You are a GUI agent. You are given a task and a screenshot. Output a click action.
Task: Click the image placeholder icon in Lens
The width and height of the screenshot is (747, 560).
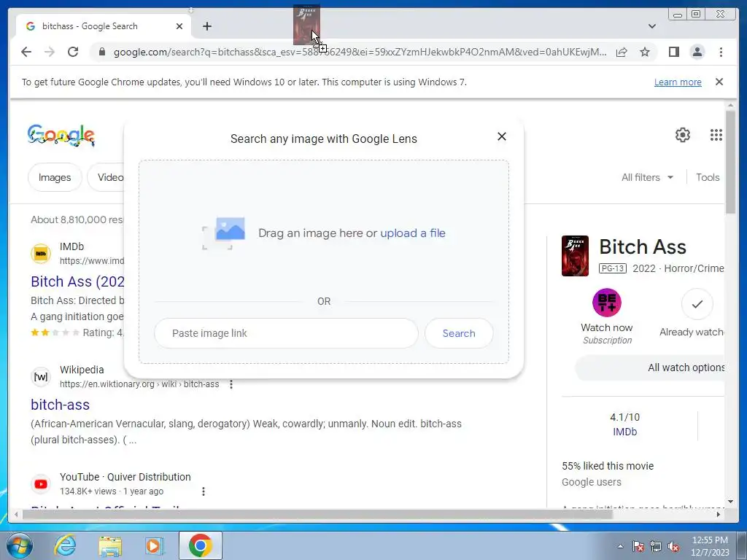click(224, 233)
